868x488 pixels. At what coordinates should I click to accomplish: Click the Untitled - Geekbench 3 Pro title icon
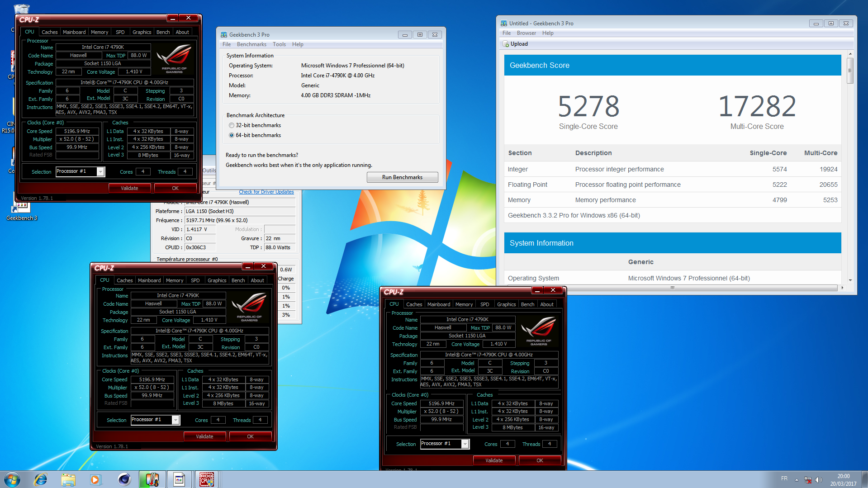(x=503, y=23)
